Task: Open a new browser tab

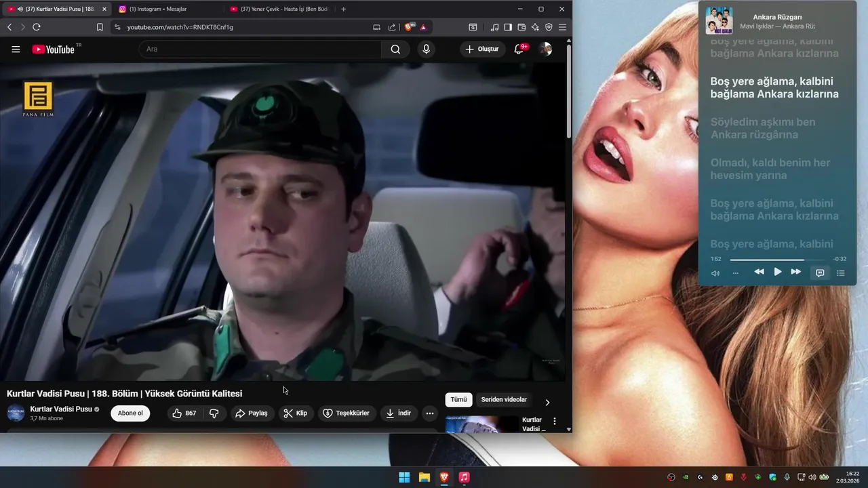Action: pos(344,9)
